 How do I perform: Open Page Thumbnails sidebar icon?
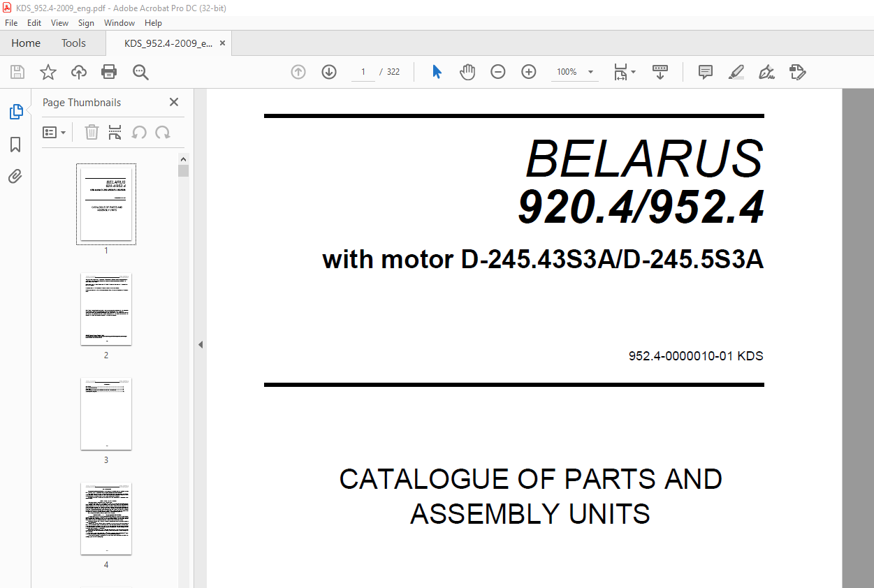[15, 111]
